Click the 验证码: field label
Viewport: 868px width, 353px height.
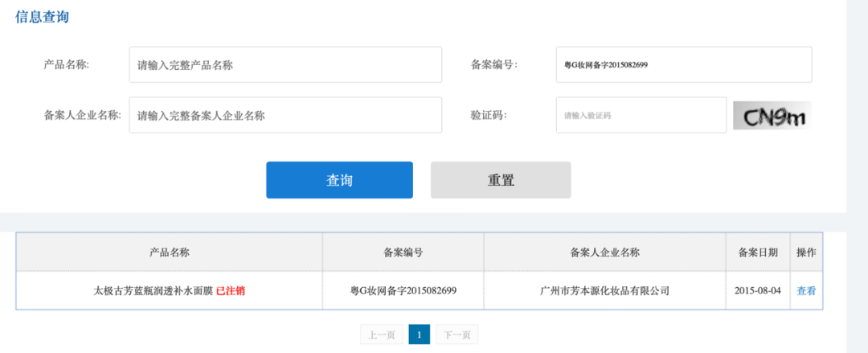pos(489,115)
